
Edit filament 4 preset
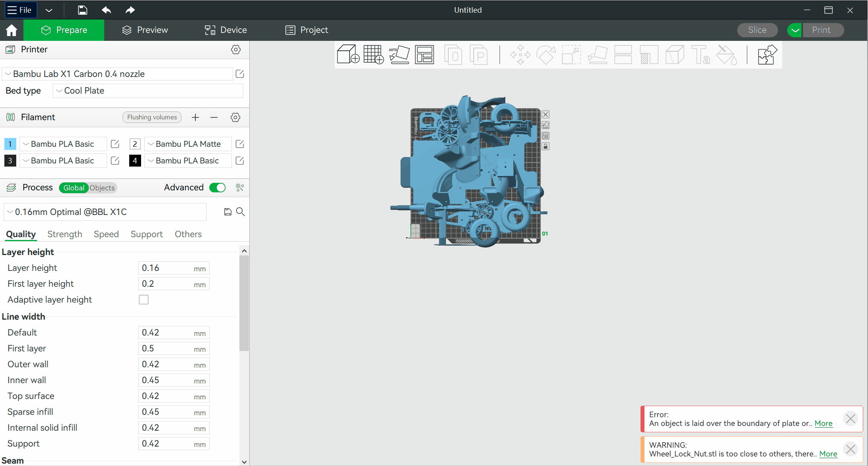point(240,161)
